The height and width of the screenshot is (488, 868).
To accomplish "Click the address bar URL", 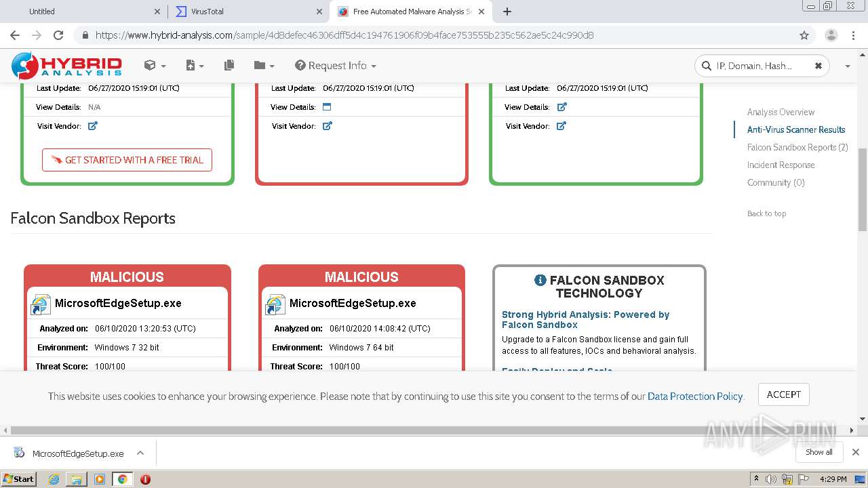I will [x=344, y=35].
